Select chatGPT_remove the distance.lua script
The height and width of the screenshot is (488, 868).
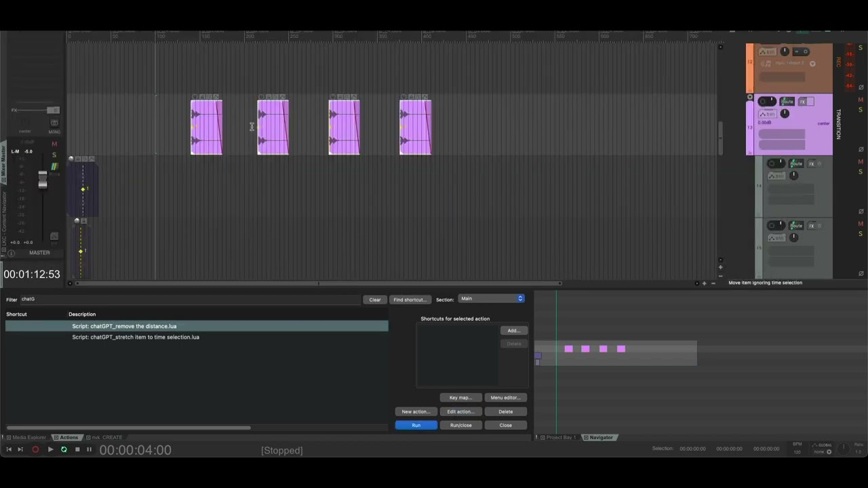point(197,326)
